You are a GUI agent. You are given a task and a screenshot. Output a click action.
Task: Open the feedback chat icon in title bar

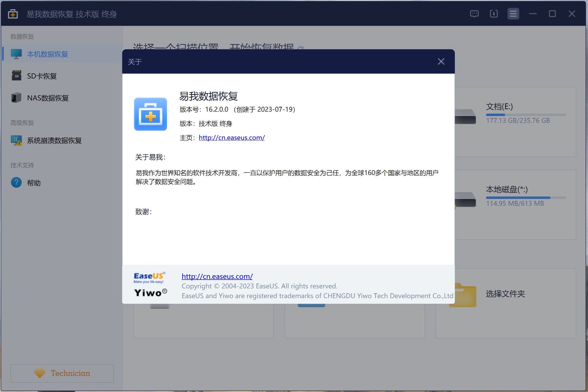[x=474, y=14]
